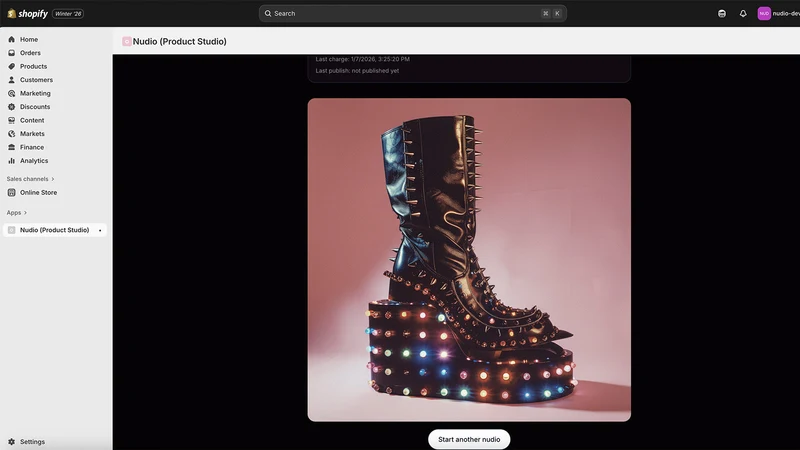Expand Sales channels chevron
Viewport: 800px width, 450px height.
(53, 179)
